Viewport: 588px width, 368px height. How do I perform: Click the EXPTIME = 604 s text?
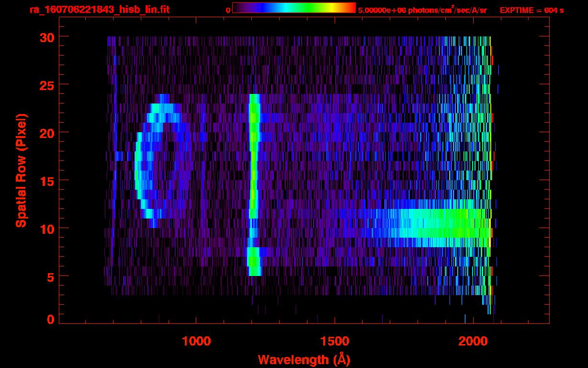pos(531,10)
